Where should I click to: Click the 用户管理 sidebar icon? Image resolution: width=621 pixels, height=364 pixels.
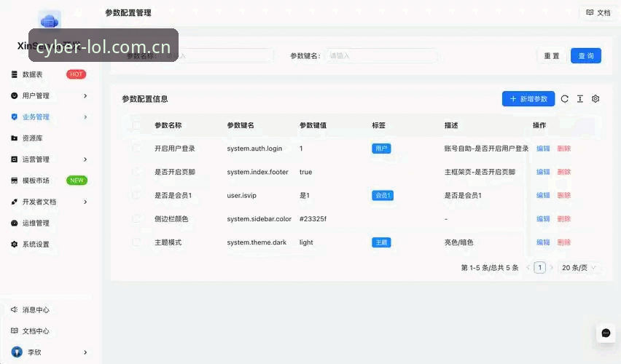tap(15, 96)
